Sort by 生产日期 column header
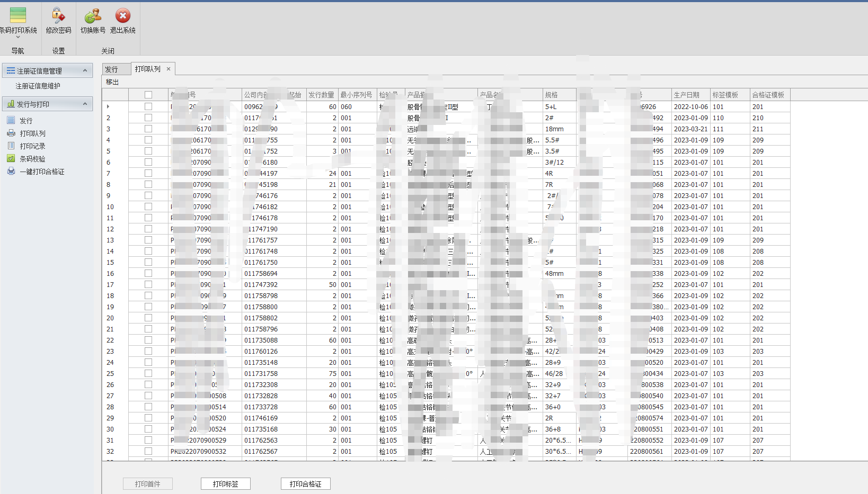Image resolution: width=868 pixels, height=494 pixels. [x=691, y=95]
